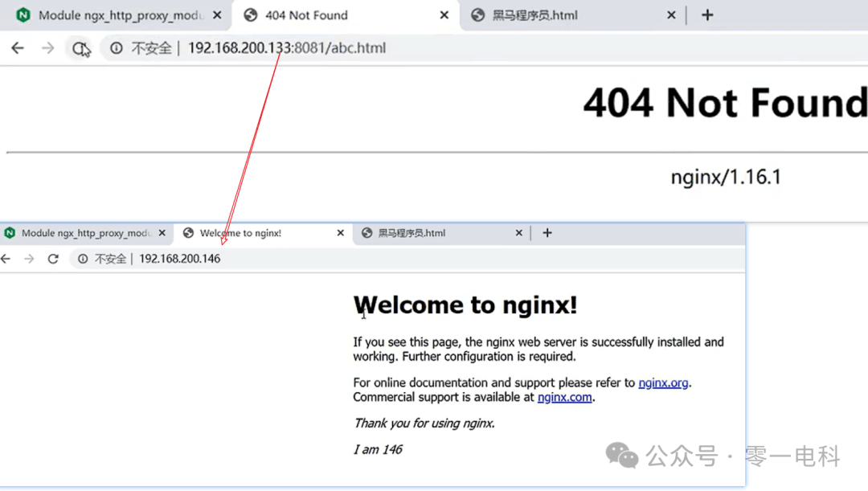
Task: Click the "I am 146" text
Action: click(378, 449)
